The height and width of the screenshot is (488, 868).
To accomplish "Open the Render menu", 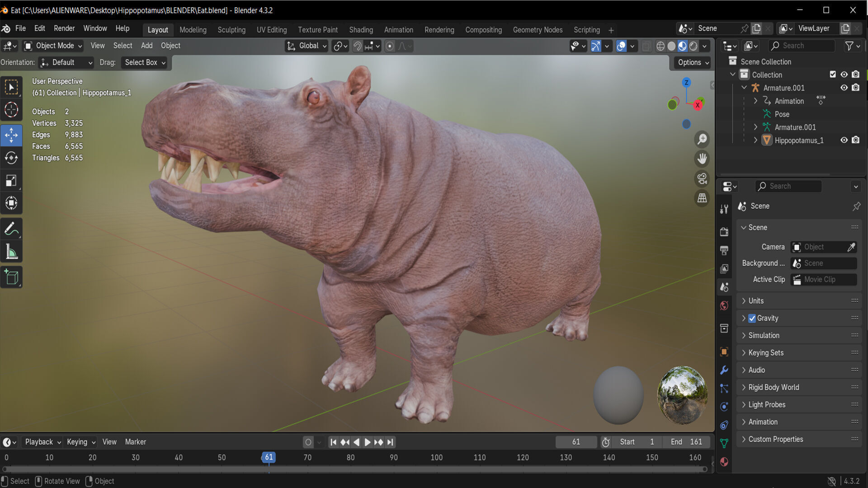I will coord(64,28).
